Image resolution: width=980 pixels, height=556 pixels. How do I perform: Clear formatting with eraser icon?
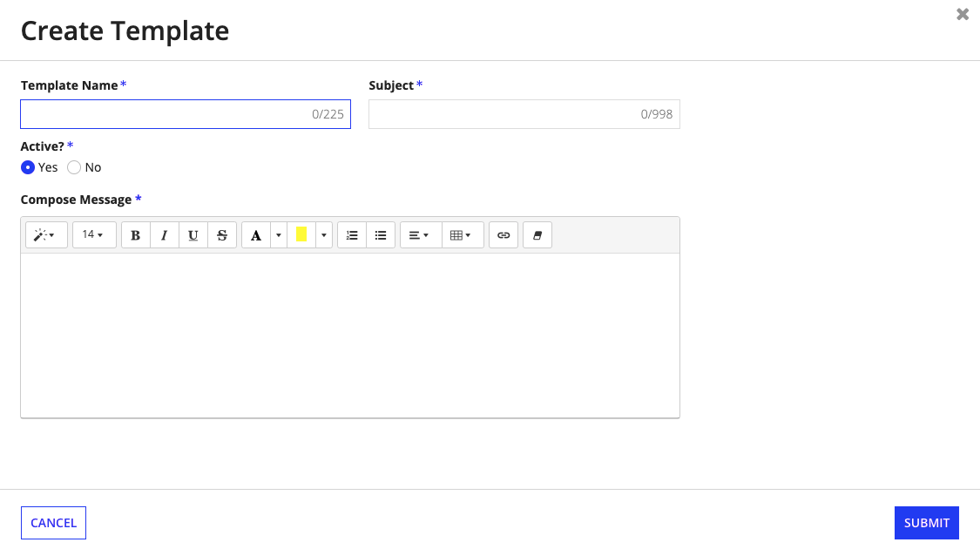click(x=537, y=235)
